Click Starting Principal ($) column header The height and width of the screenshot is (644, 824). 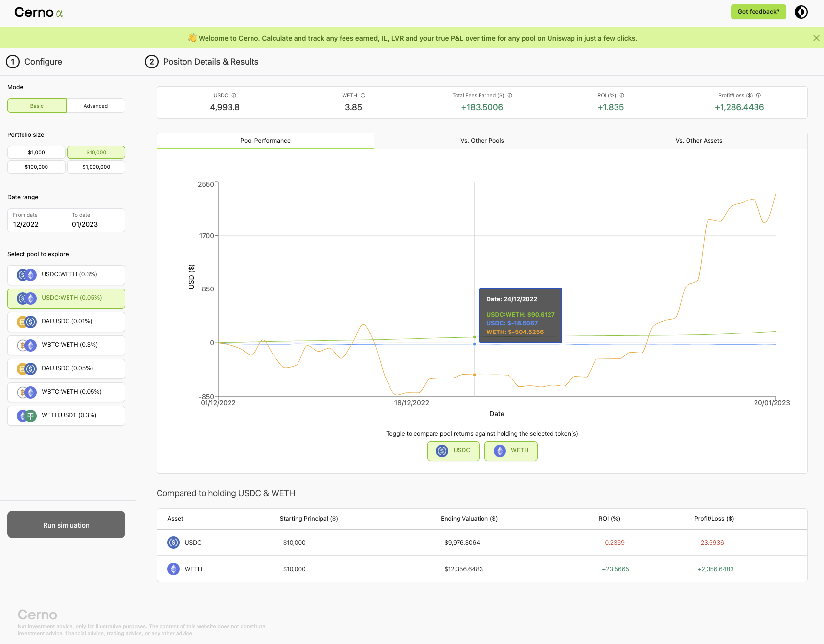(x=309, y=519)
